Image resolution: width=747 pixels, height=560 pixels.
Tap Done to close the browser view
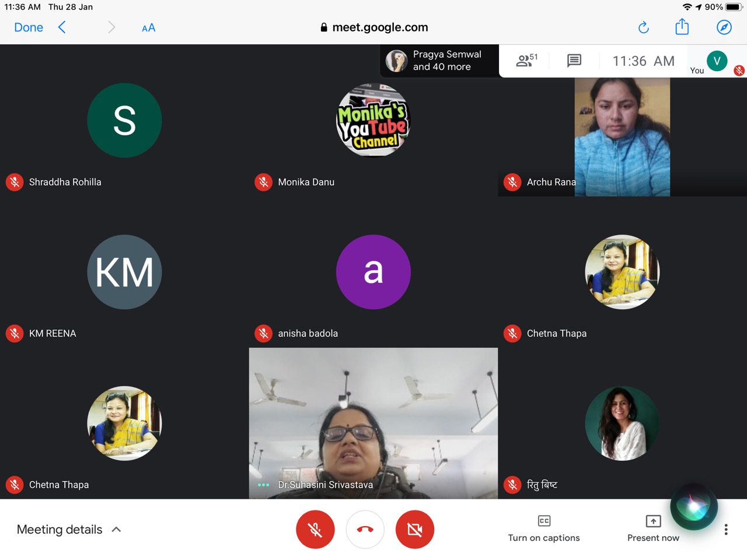point(29,27)
